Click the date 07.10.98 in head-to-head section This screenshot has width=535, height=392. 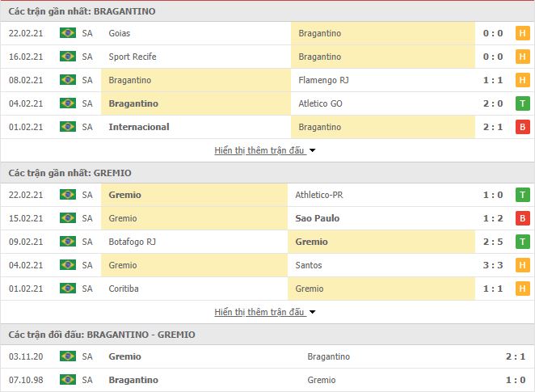tap(26, 380)
